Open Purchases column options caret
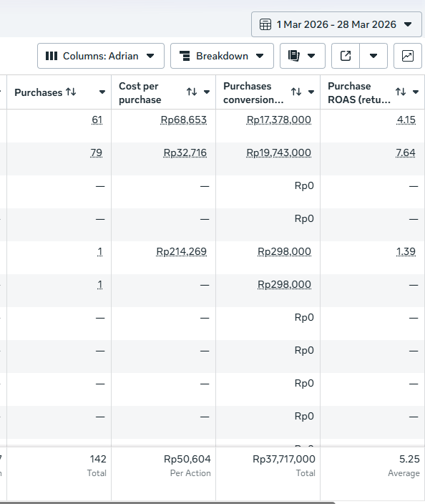Image resolution: width=425 pixels, height=504 pixels. pyautogui.click(x=102, y=92)
